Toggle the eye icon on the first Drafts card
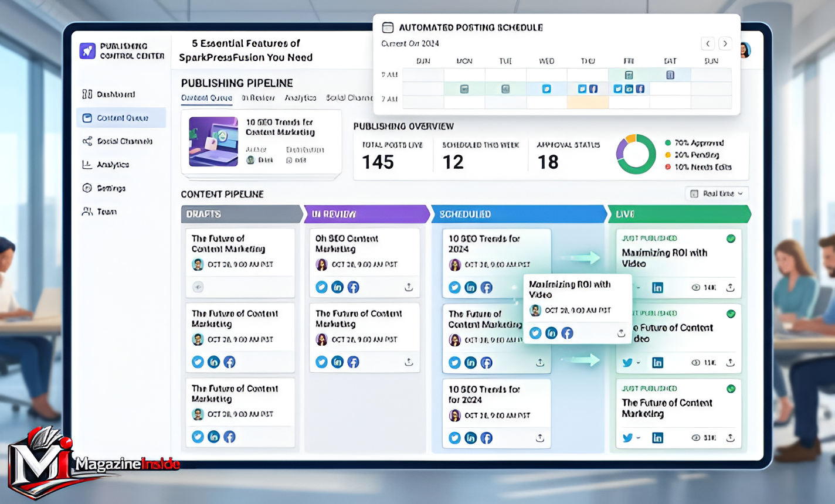Screen dimensions: 835x504 (198, 287)
